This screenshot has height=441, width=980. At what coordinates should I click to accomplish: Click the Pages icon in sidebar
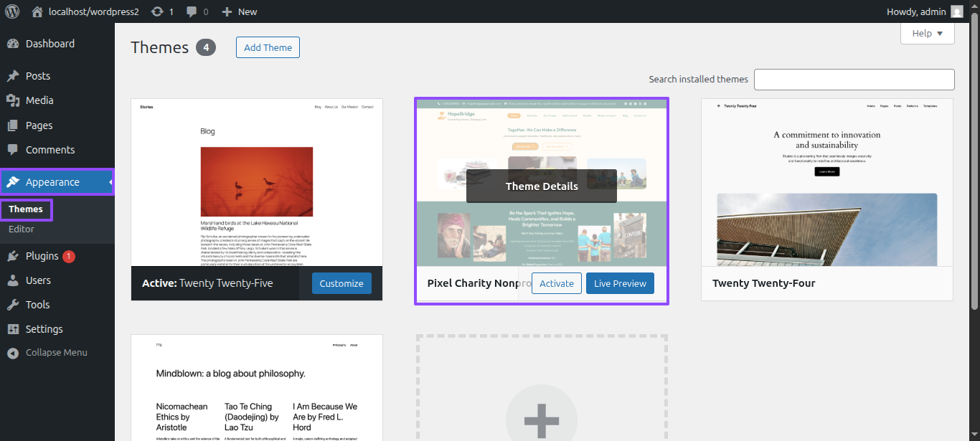tap(13, 125)
